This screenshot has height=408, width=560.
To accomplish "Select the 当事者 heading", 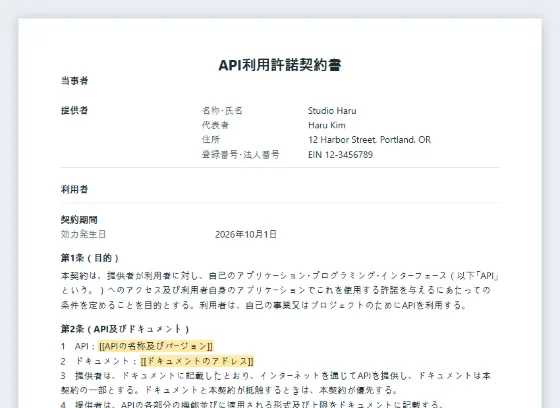I will coord(74,81).
